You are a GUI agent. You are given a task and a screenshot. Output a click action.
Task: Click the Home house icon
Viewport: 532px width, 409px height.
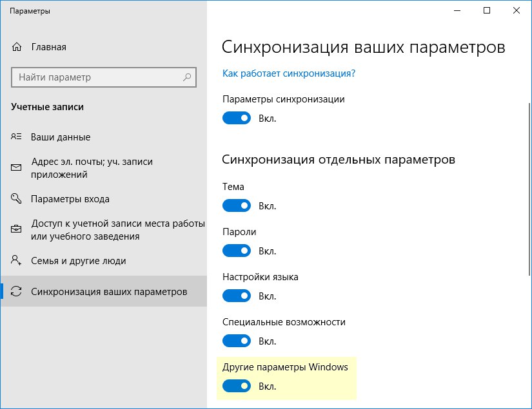point(17,47)
